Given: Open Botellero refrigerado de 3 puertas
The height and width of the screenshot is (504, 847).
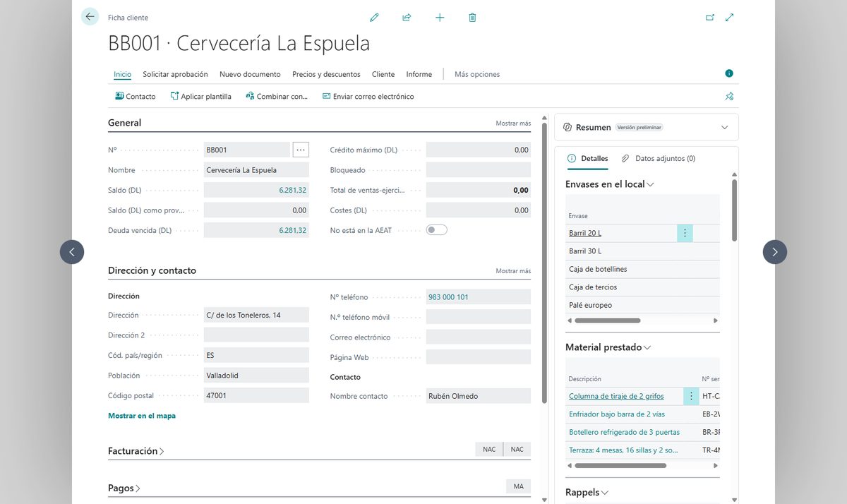Looking at the screenshot, I should 624,432.
